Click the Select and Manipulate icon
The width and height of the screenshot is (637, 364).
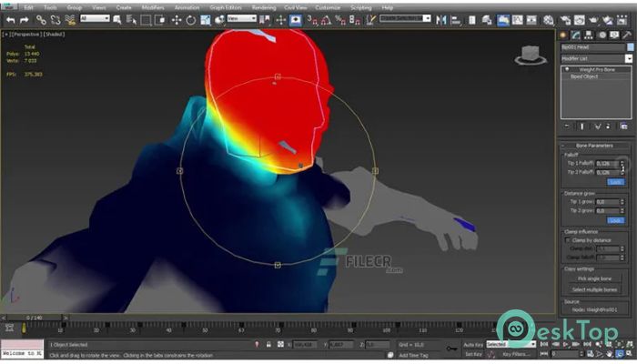(280, 19)
